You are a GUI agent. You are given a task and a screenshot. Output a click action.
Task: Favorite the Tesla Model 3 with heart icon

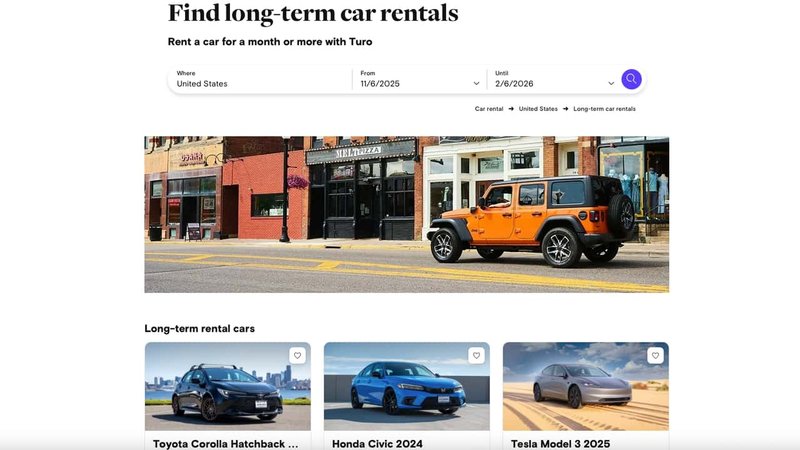pyautogui.click(x=656, y=356)
